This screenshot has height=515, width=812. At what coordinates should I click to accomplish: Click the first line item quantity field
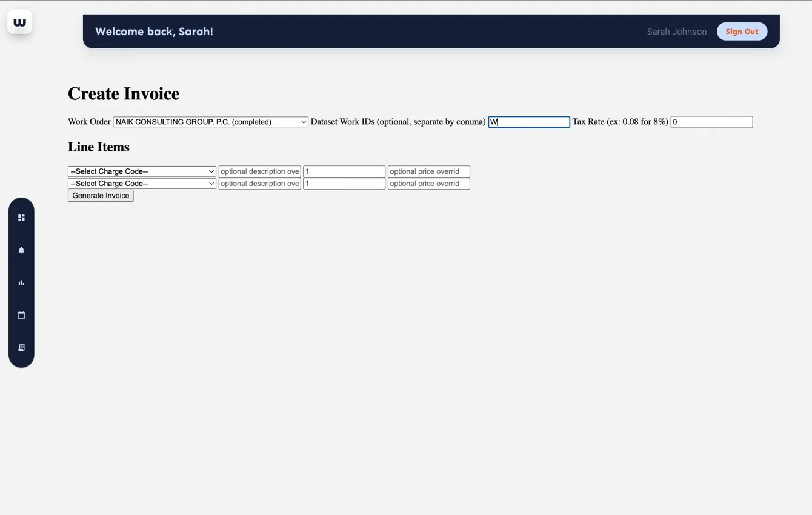(x=344, y=171)
